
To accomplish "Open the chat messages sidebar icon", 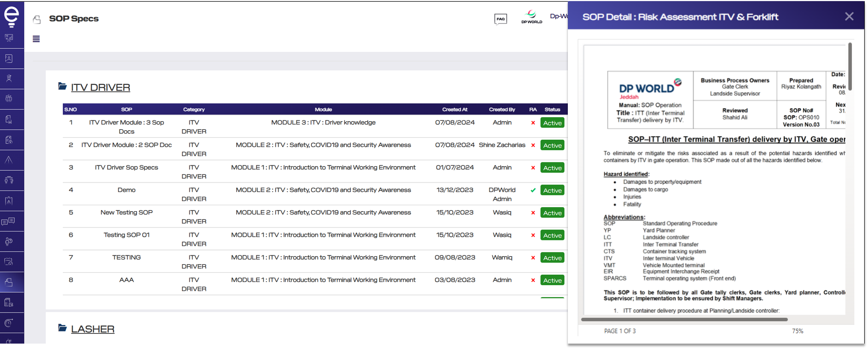I will (8, 221).
